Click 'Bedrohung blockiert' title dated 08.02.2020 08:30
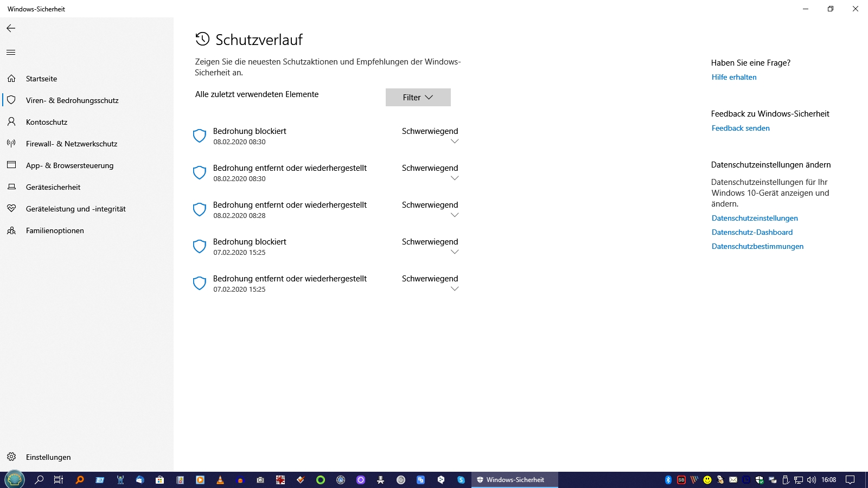868x488 pixels. coord(250,131)
